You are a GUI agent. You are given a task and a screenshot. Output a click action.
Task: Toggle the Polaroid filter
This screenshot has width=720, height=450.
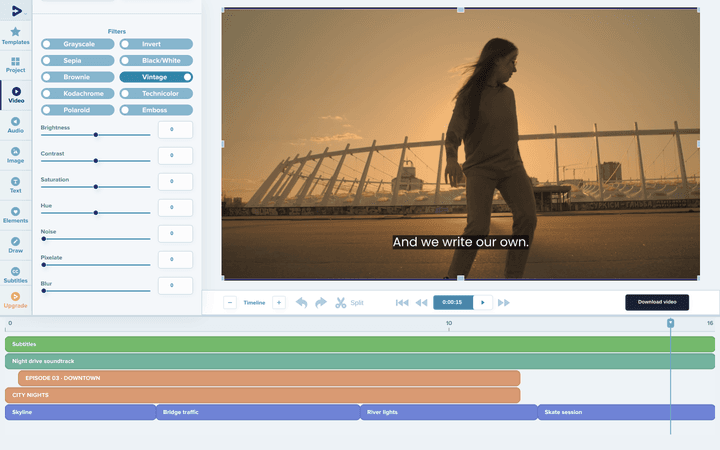78,110
